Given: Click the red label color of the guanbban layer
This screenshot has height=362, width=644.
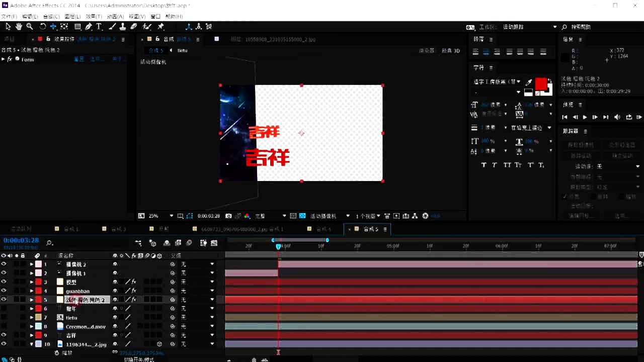Looking at the screenshot, I should tap(39, 291).
